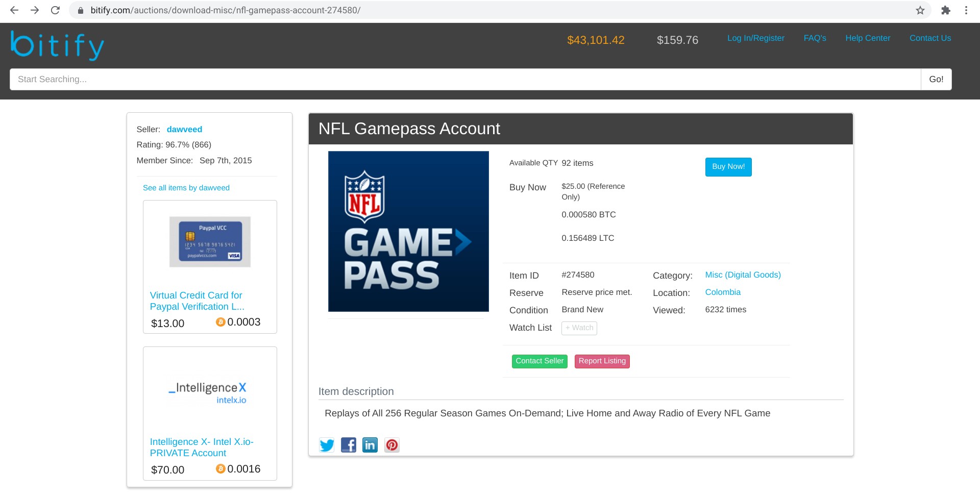Image resolution: width=980 pixels, height=498 pixels.
Task: Reload the page with refresh icon
Action: point(55,10)
